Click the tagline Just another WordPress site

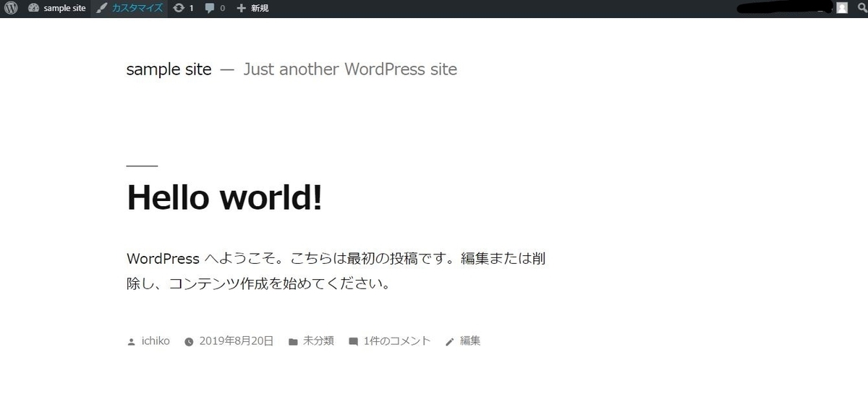pos(350,69)
